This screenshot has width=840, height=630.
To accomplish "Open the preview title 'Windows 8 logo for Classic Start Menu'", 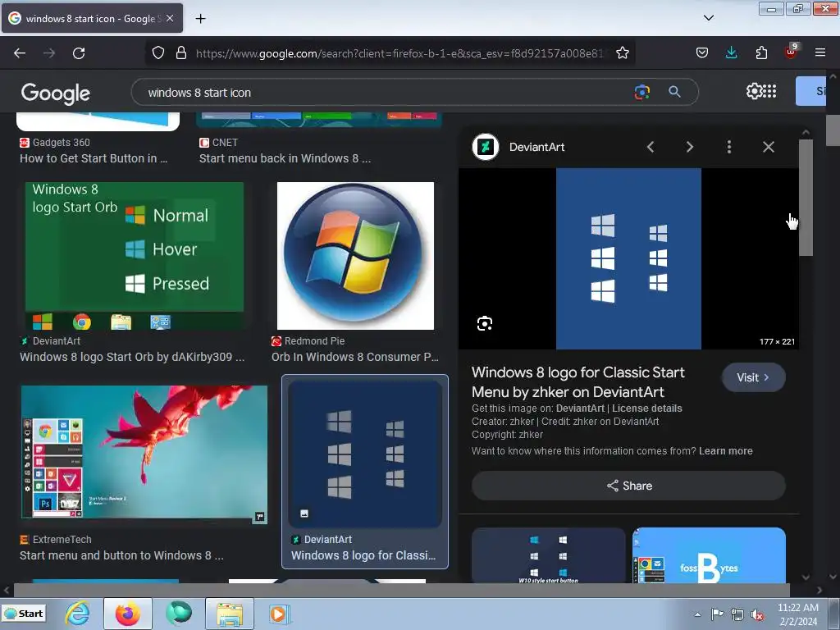I will point(578,382).
